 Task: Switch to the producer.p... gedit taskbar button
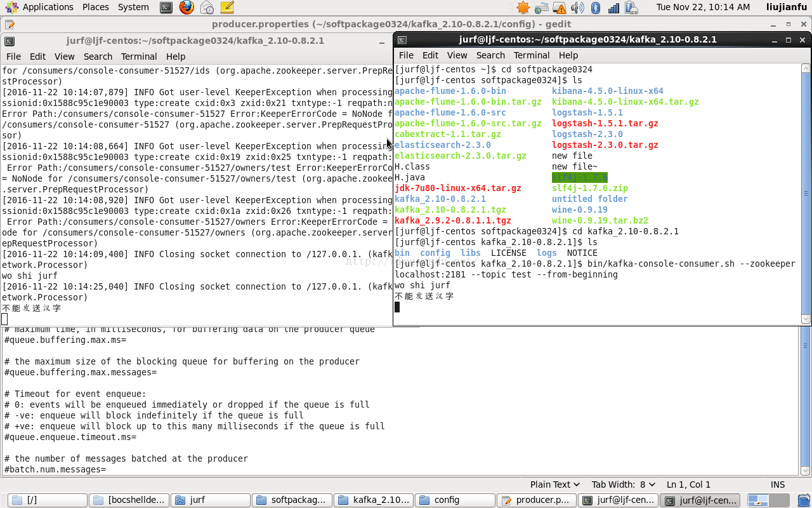537,500
